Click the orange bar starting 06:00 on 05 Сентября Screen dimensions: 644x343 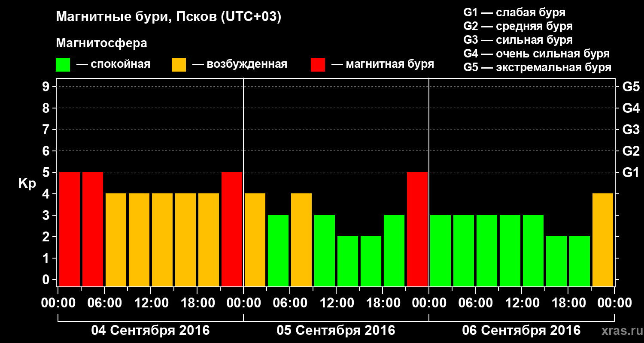[x=301, y=240]
